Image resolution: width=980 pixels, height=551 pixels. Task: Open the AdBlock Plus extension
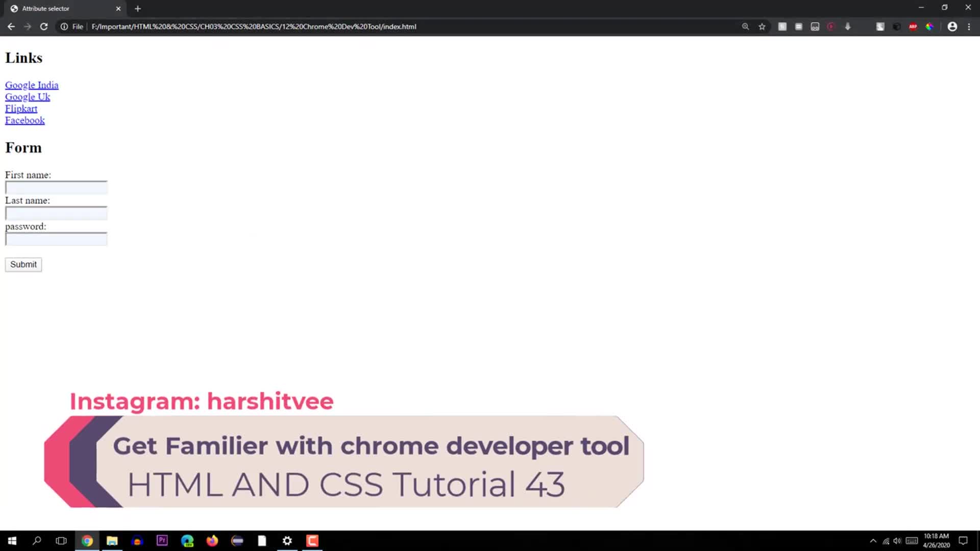[x=913, y=27]
